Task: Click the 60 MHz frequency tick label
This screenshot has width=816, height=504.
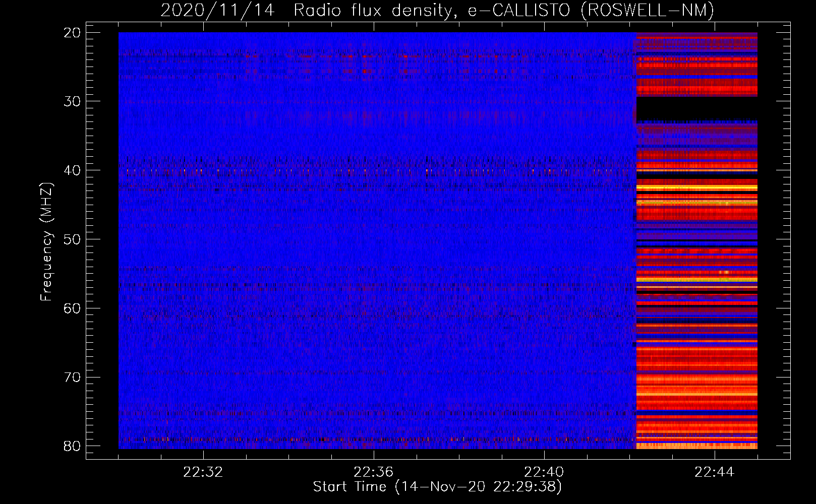Action: 72,308
